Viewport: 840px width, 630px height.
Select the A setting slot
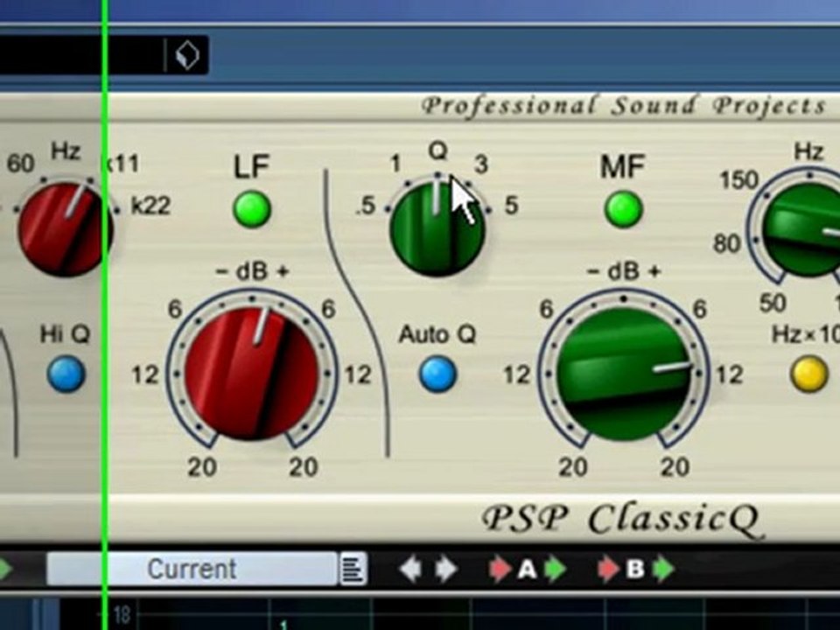pos(527,569)
